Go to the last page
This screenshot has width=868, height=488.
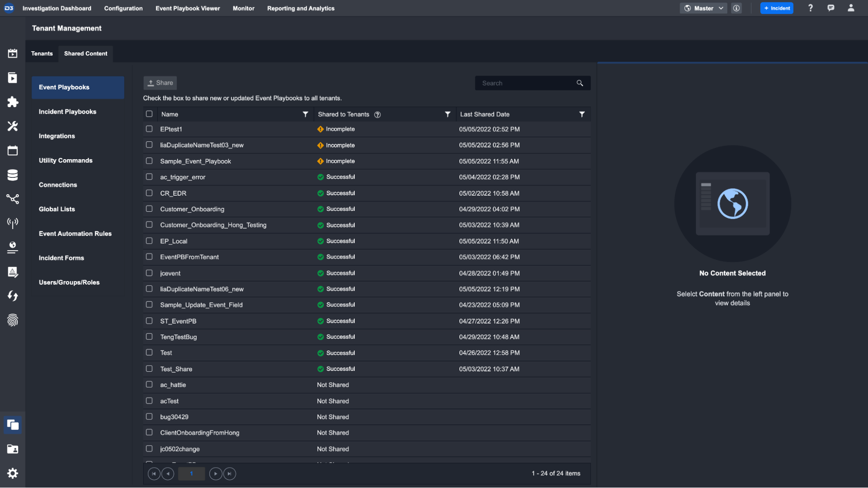coord(230,474)
